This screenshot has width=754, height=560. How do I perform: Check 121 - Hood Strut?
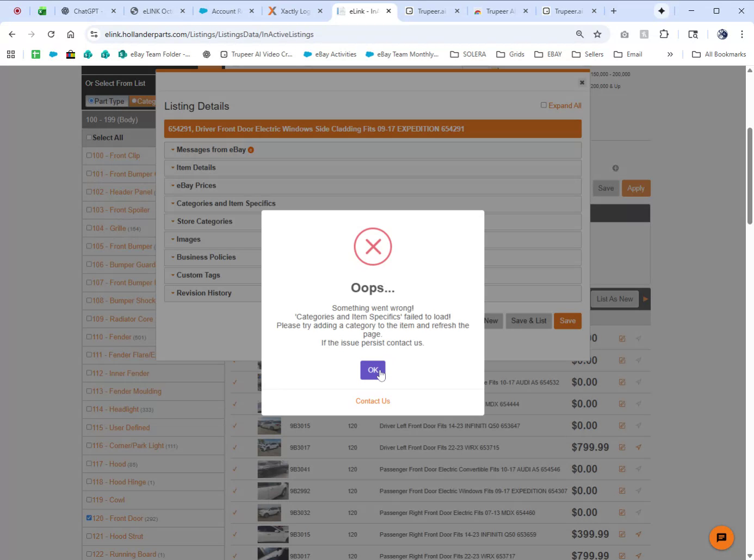point(89,536)
